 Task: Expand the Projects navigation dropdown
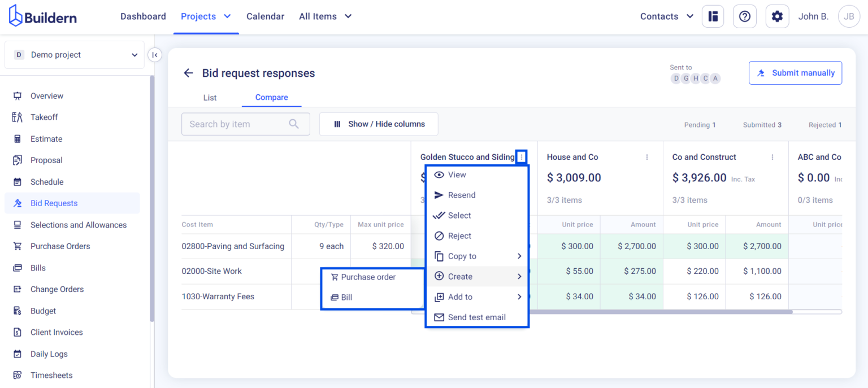click(x=206, y=16)
